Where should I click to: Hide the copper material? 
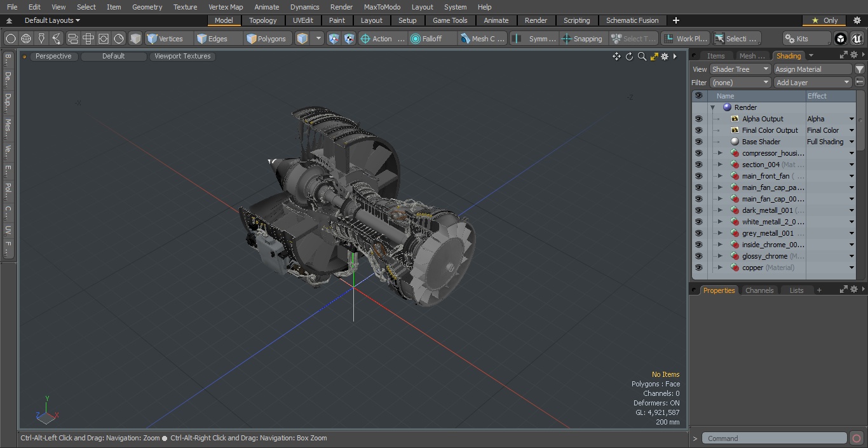click(x=698, y=268)
